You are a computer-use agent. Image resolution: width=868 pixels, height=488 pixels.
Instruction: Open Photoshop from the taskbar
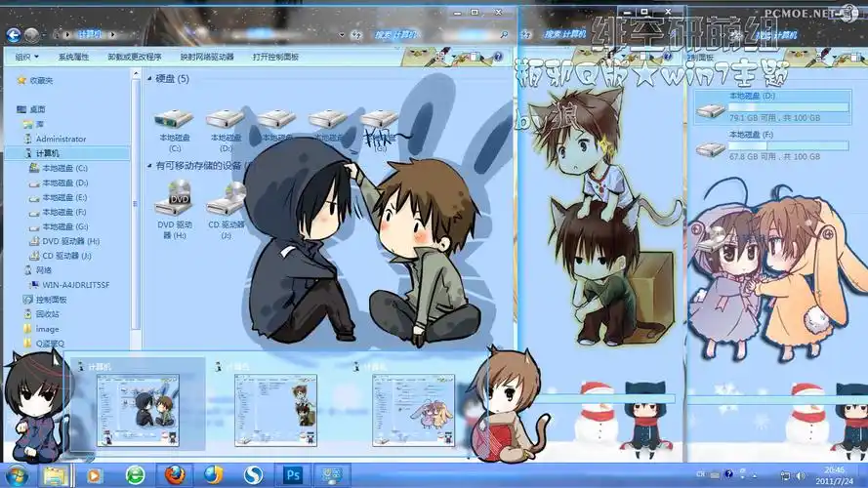tap(293, 474)
